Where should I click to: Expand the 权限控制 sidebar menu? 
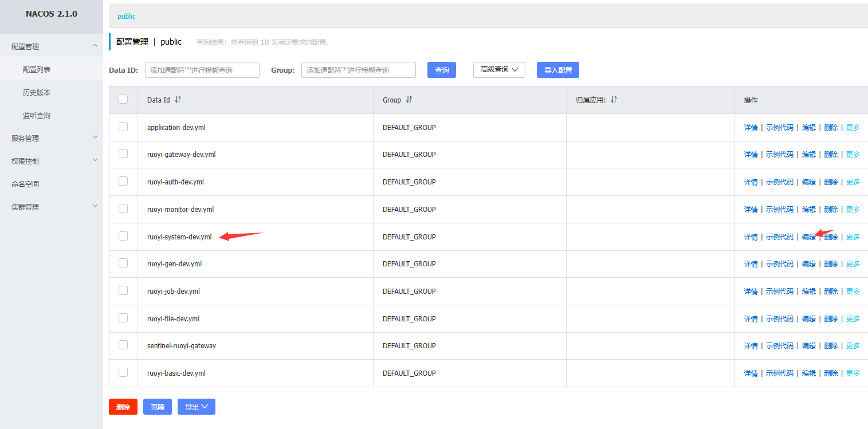pos(52,161)
